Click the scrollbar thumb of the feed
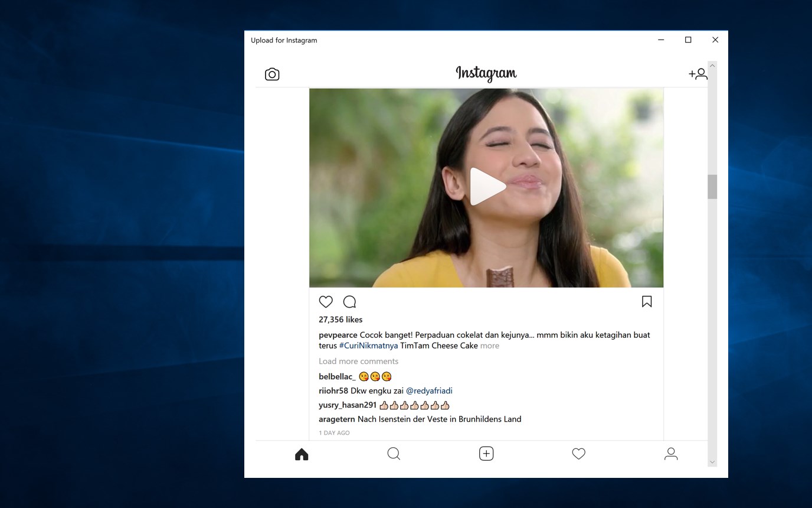 712,187
